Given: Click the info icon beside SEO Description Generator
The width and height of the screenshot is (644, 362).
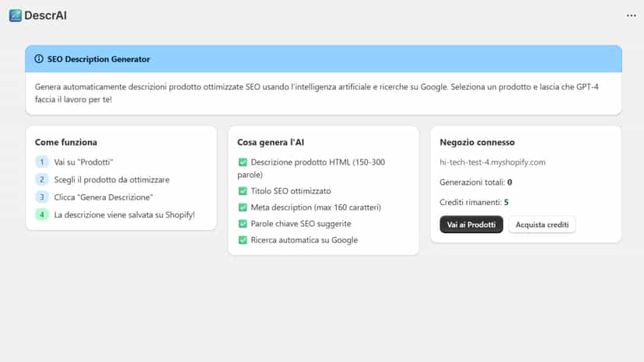Looking at the screenshot, I should coord(39,59).
